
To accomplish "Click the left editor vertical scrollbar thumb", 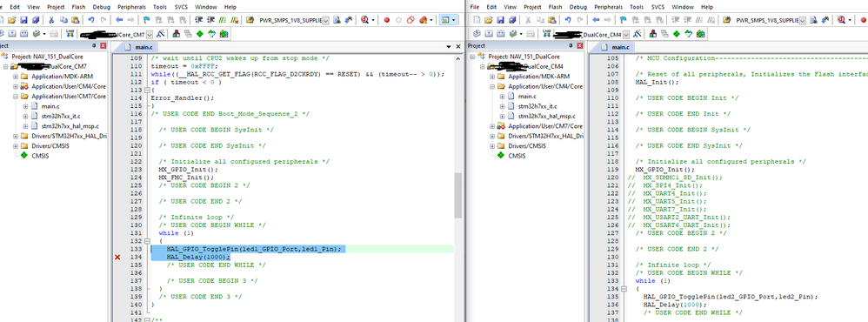I will (457, 195).
